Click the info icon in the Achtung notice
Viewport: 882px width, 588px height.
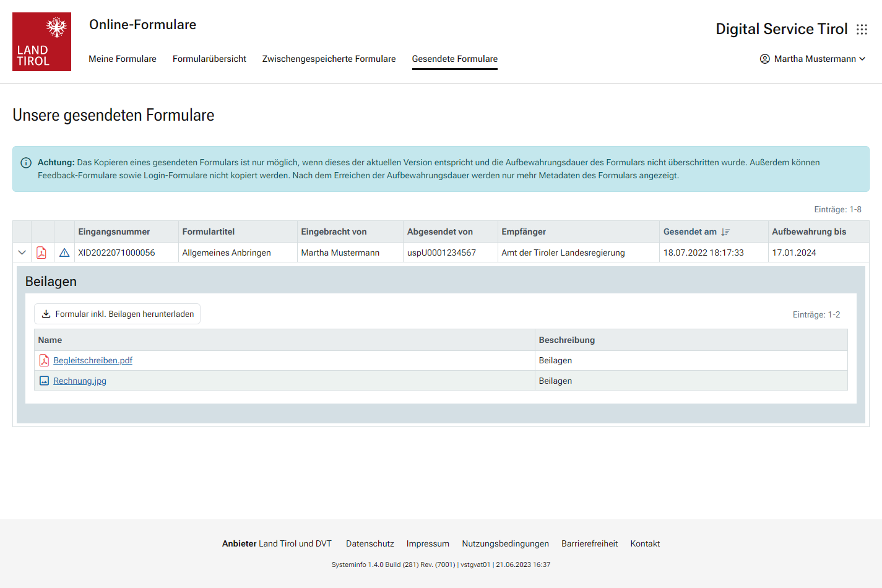click(26, 163)
